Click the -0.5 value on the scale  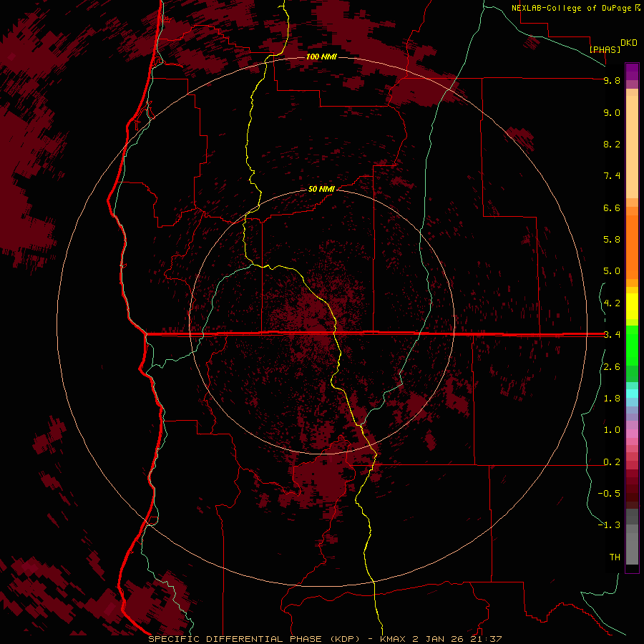609,494
